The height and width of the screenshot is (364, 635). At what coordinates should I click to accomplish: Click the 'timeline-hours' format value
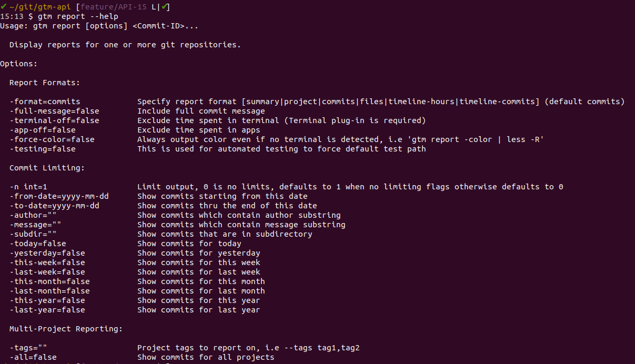(x=421, y=102)
